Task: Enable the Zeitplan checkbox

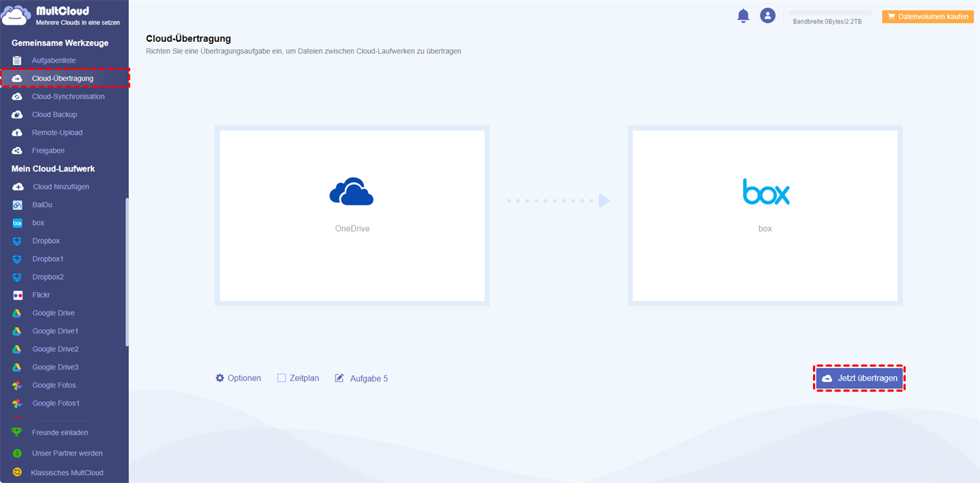Action: (281, 378)
